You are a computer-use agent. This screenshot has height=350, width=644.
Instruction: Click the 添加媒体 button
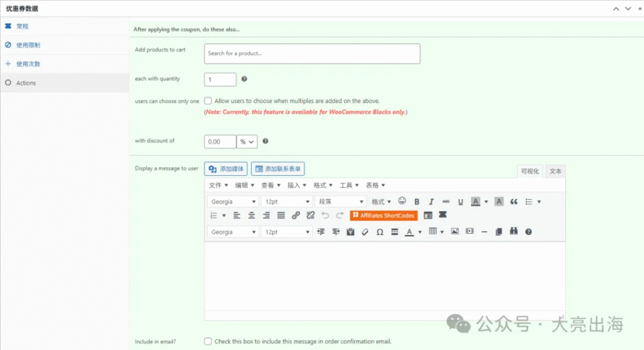(226, 169)
